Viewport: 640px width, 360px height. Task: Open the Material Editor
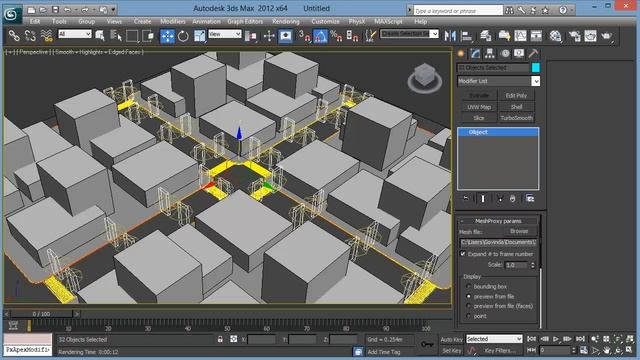(x=556, y=36)
